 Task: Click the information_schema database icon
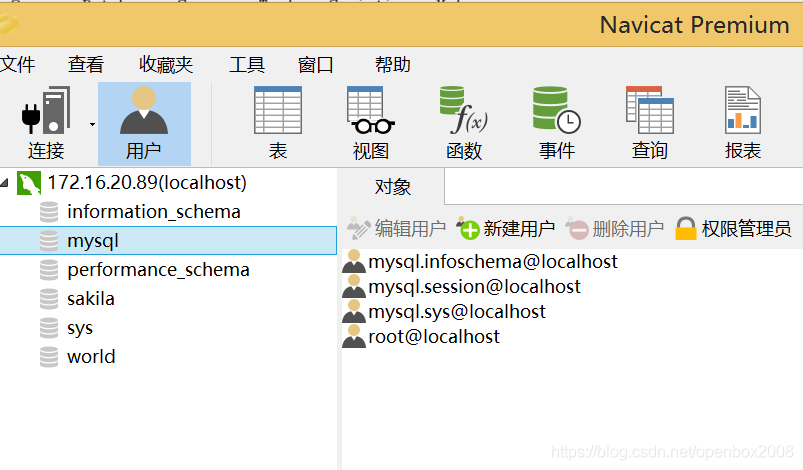pos(49,212)
